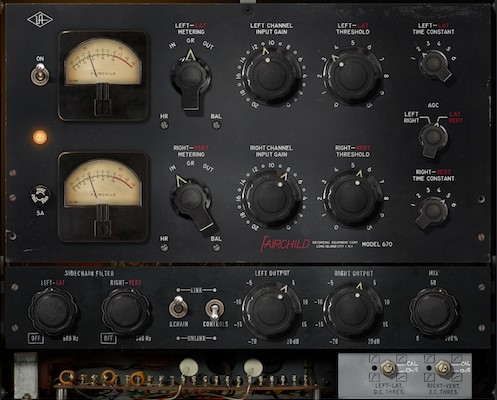Click the glowing orange power lamp

coord(40,137)
